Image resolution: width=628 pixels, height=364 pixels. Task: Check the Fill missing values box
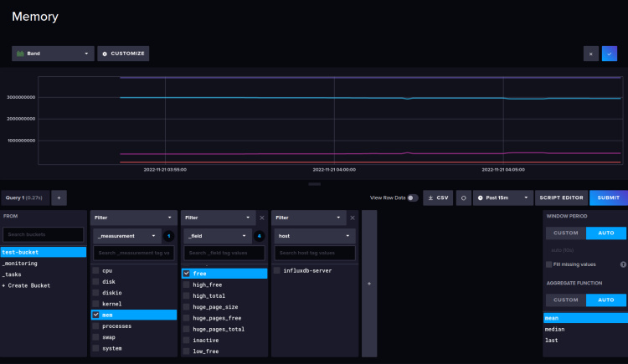[x=548, y=264]
